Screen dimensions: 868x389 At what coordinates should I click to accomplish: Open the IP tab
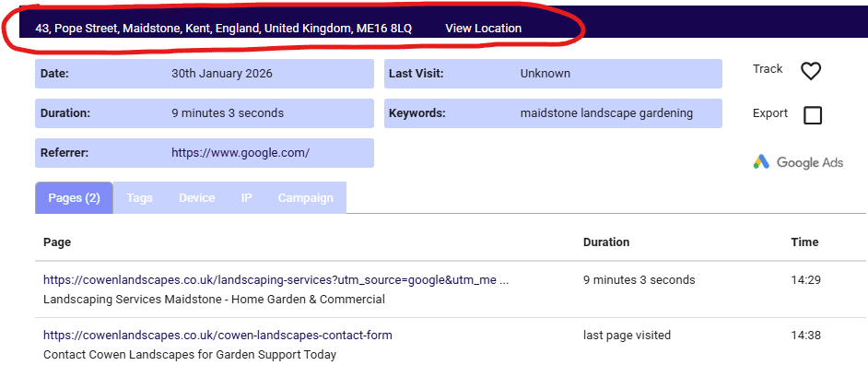point(246,198)
